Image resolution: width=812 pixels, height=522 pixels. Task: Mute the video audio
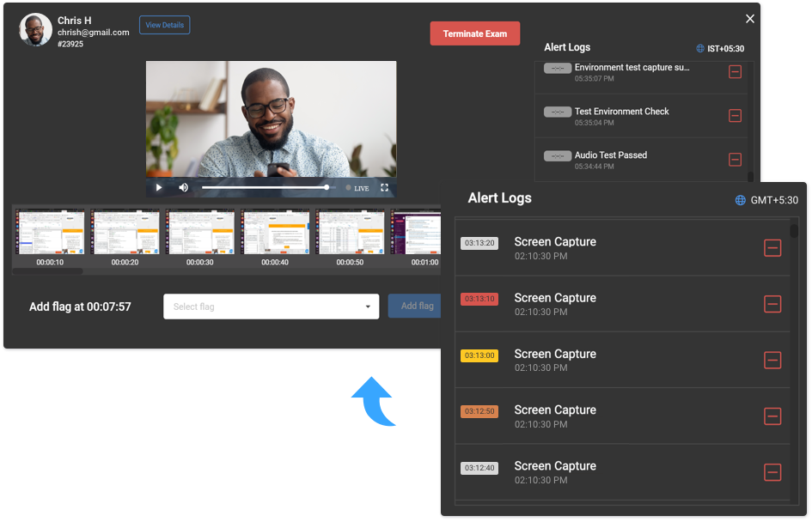[183, 187]
